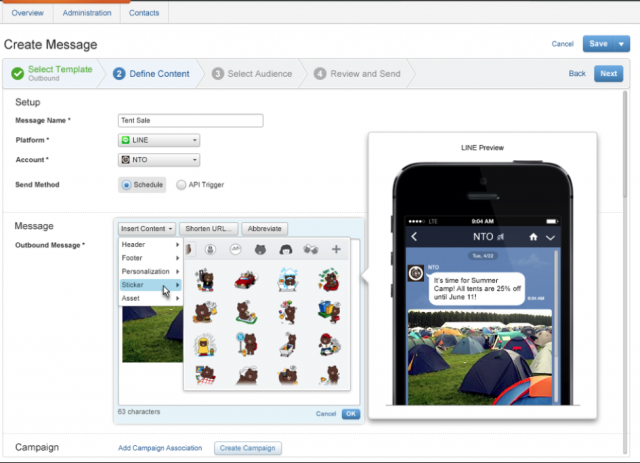Viewport: 640px width, 463px height.
Task: Pick the bear in red cap sticker
Action: pos(329,345)
